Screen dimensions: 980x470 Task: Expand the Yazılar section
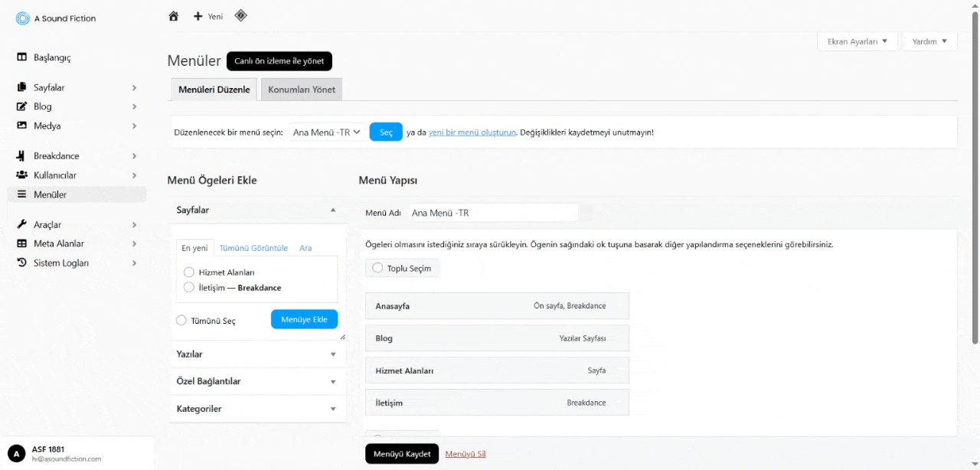(257, 354)
